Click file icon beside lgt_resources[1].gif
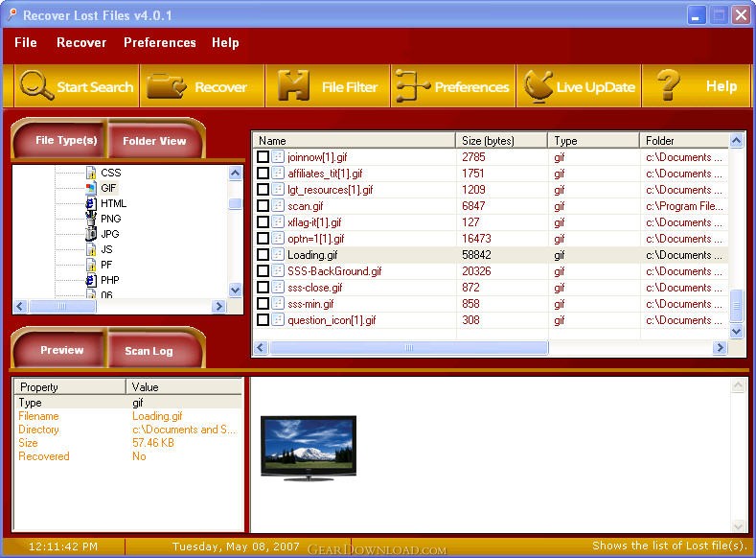 [x=278, y=190]
